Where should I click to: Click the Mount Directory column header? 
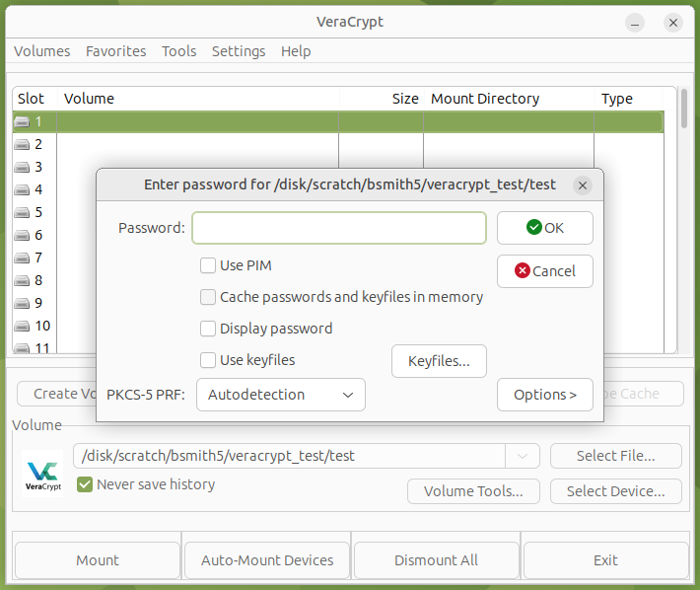coord(509,99)
